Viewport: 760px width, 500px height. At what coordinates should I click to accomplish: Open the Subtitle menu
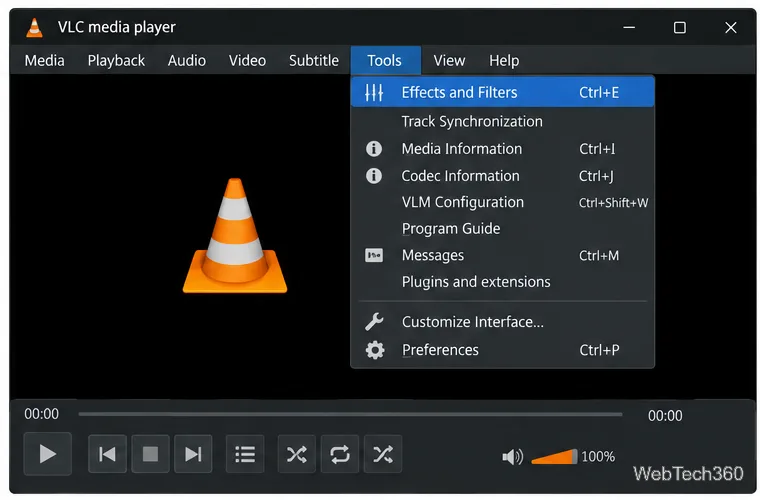coord(314,61)
